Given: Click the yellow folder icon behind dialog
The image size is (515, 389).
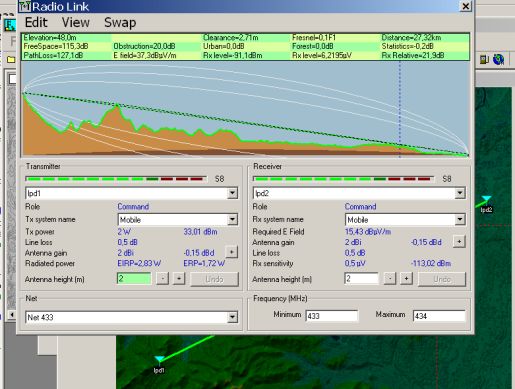Looking at the screenshot, I should [11, 60].
